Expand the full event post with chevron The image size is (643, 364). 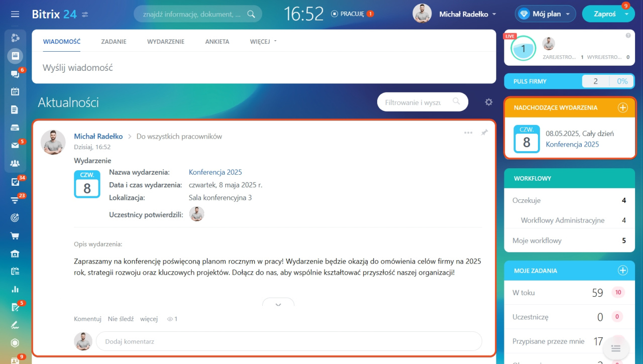click(278, 303)
